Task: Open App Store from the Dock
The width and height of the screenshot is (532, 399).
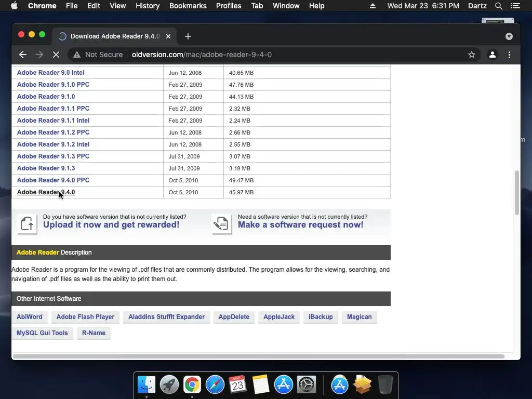Action: click(283, 385)
